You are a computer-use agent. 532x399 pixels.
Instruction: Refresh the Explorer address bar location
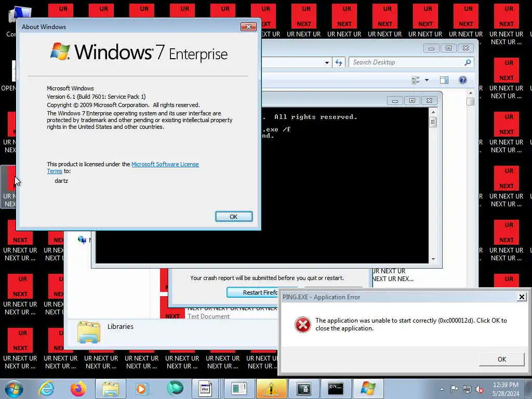pyautogui.click(x=339, y=62)
